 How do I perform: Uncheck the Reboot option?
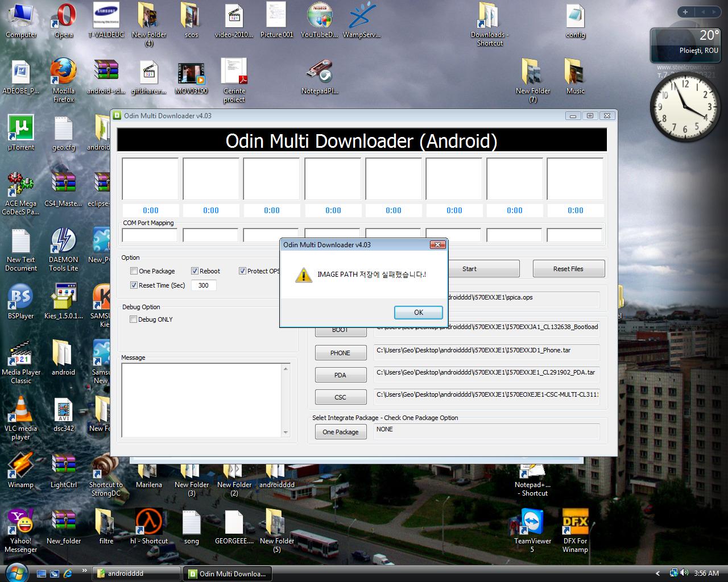(195, 271)
